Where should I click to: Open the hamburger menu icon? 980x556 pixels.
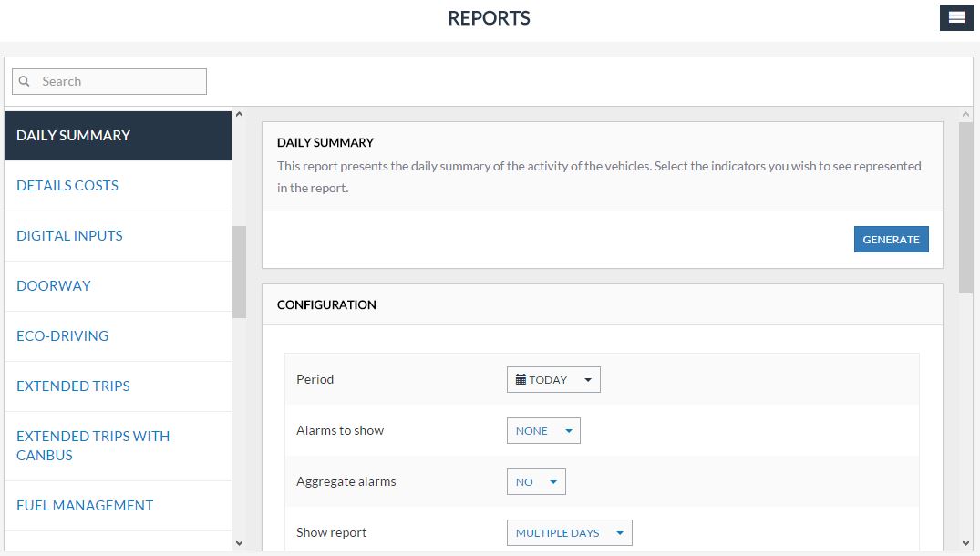coord(956,17)
